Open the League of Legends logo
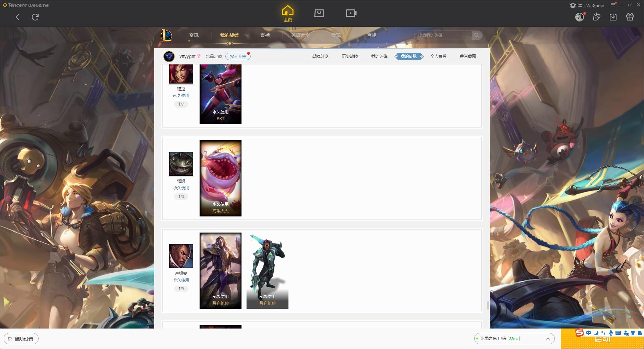 166,35
